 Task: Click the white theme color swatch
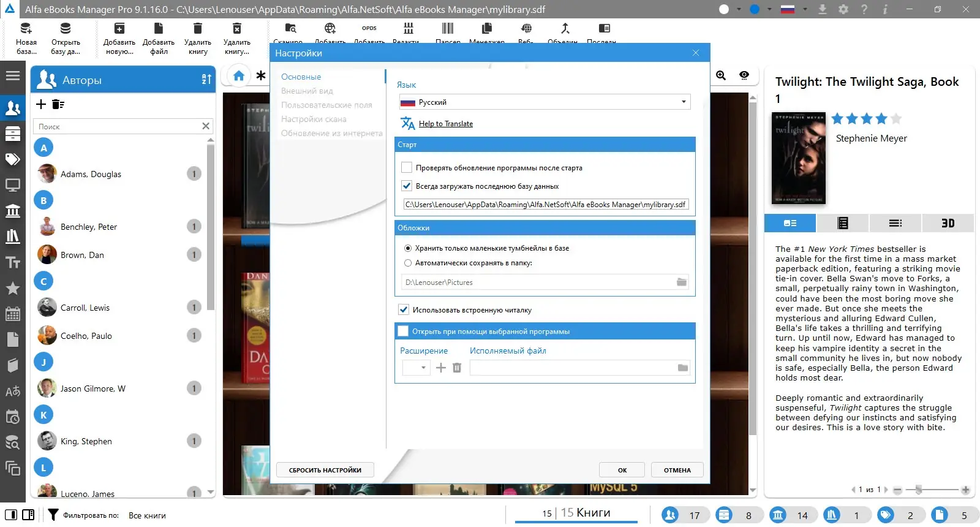724,9
